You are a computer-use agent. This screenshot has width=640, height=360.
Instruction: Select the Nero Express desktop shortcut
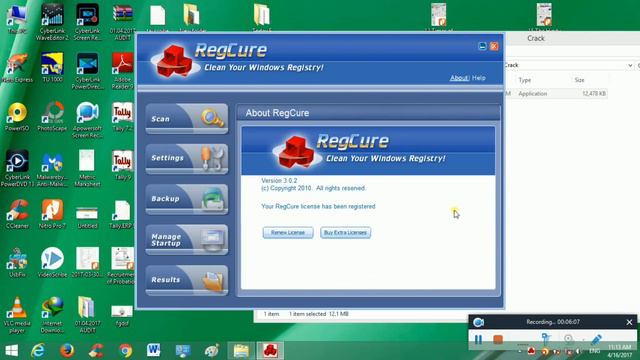point(17,68)
